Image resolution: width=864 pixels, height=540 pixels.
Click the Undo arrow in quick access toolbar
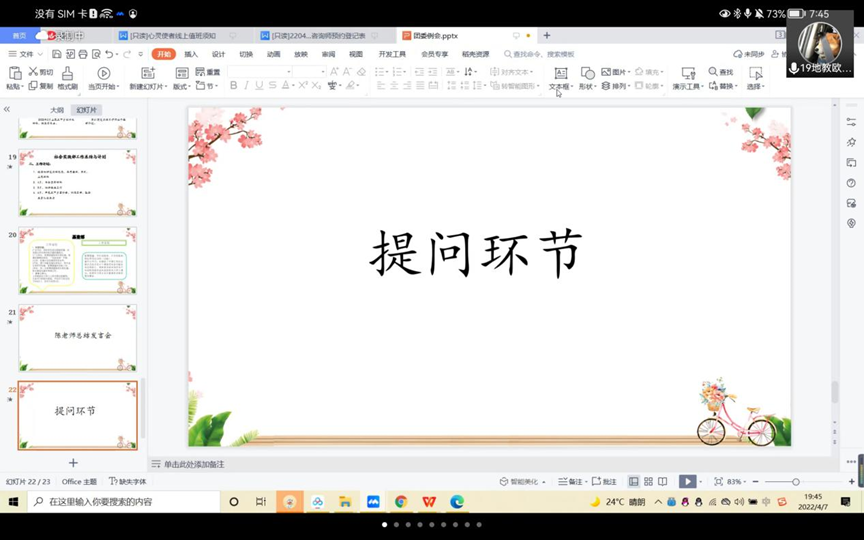107,54
